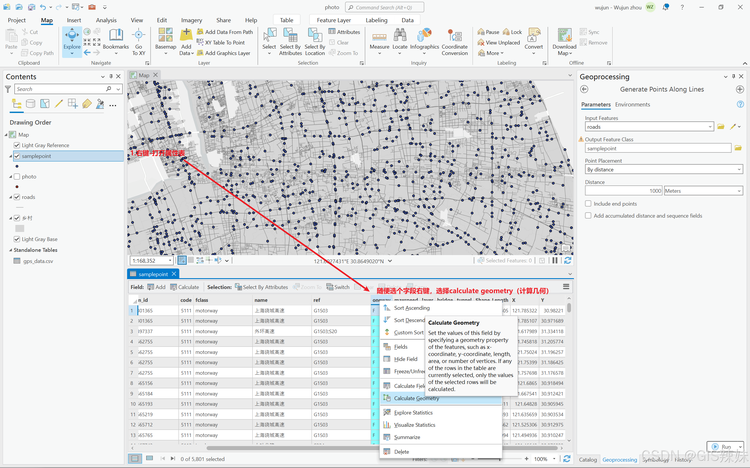Uncheck the roads layer visibility

17,197
